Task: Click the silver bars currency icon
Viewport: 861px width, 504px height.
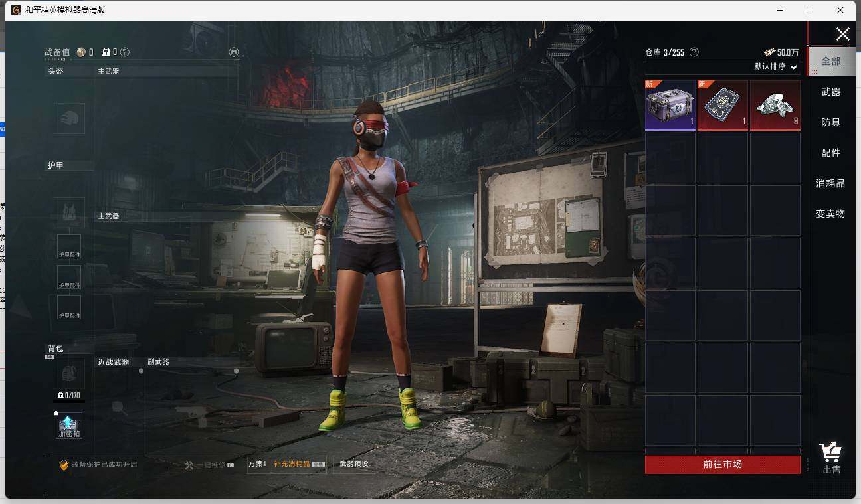Action: 769,52
